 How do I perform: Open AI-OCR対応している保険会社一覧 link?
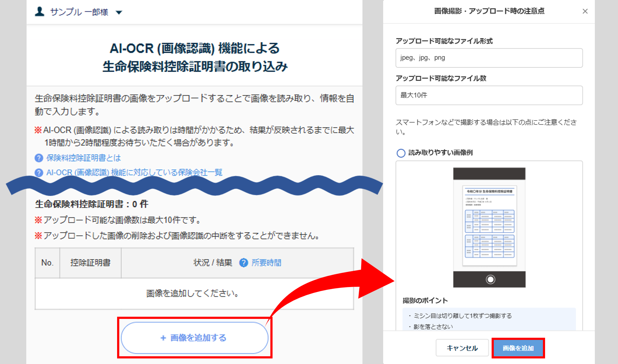click(x=134, y=172)
